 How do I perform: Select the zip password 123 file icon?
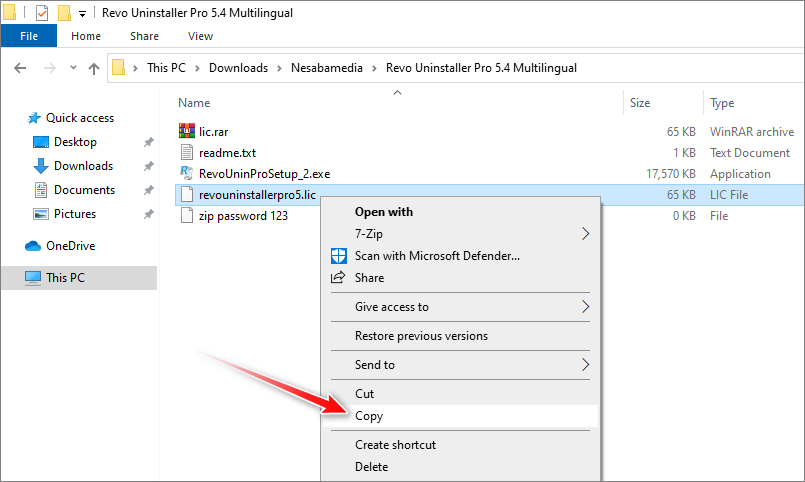187,216
